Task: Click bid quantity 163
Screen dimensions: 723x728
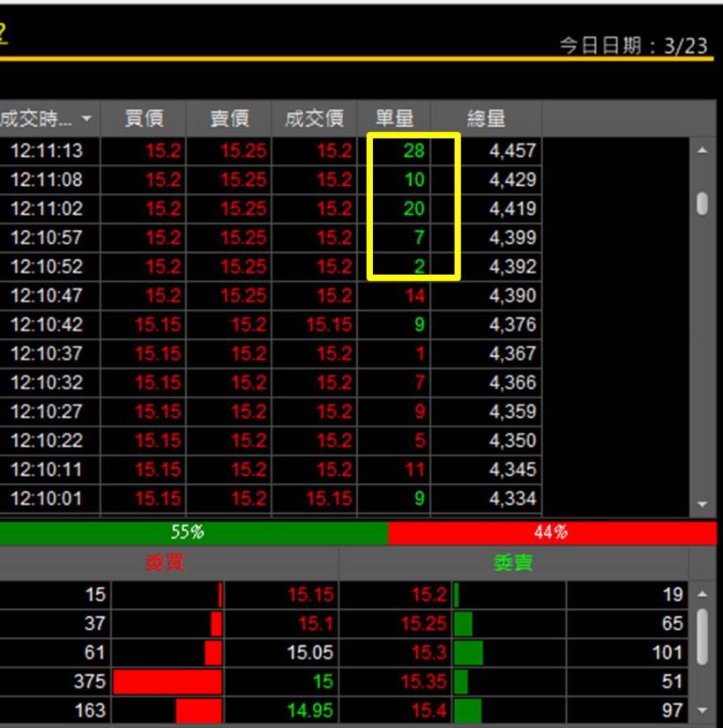Action: tap(90, 710)
